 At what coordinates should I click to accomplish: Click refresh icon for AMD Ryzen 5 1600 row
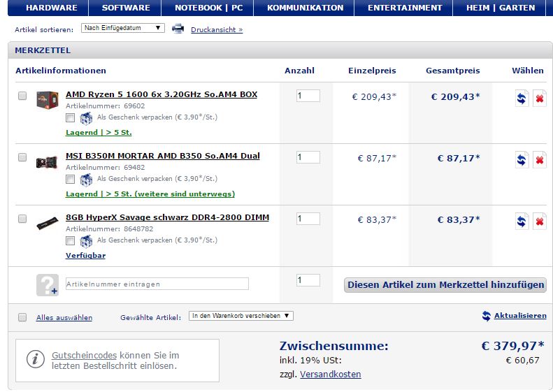[x=522, y=99]
